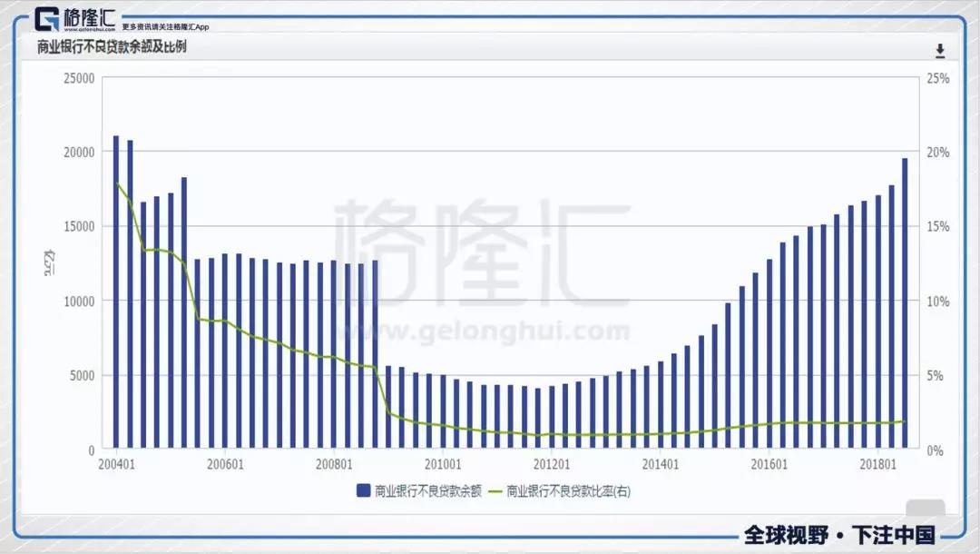Select the 201801 x-axis label
This screenshot has width=980, height=554.
[877, 464]
